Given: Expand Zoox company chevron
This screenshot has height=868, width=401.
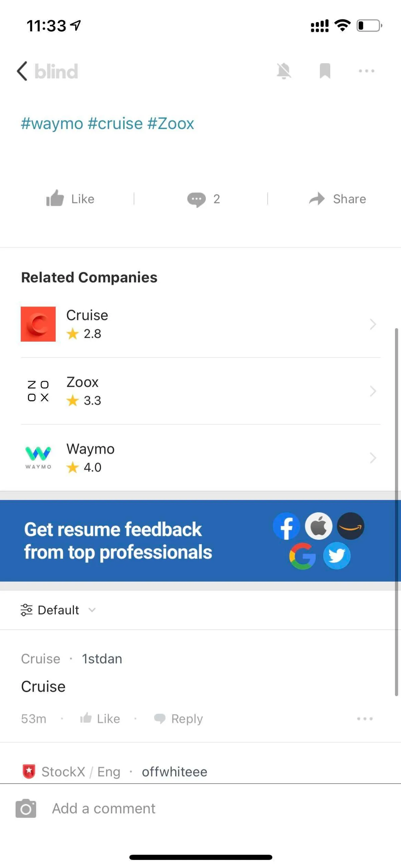Looking at the screenshot, I should pos(372,391).
